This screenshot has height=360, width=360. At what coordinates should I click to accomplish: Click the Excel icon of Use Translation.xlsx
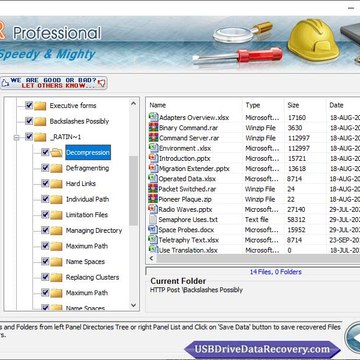tap(153, 249)
